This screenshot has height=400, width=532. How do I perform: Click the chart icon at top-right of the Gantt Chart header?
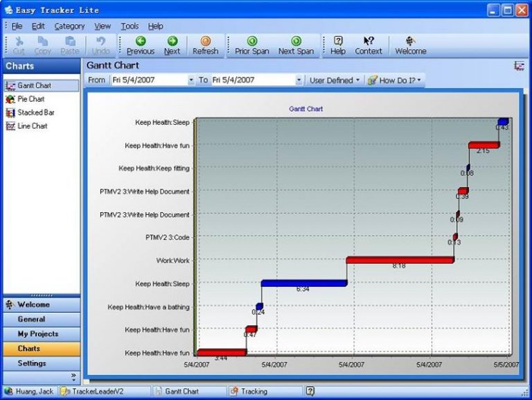point(519,66)
